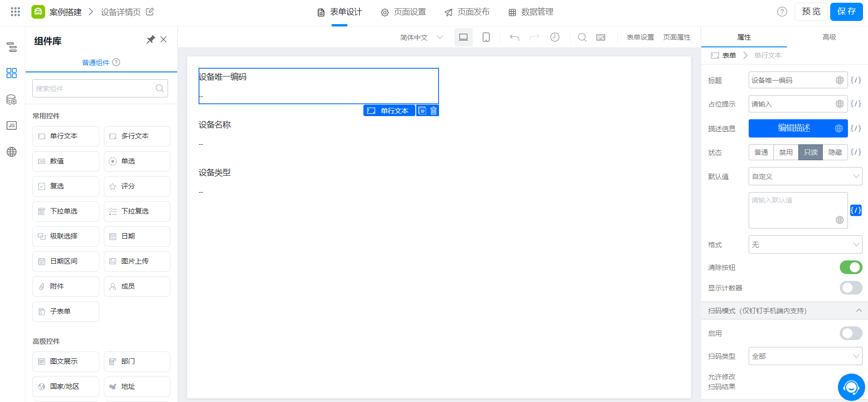
Task: Bind variable for 描述信息
Action: (856, 128)
